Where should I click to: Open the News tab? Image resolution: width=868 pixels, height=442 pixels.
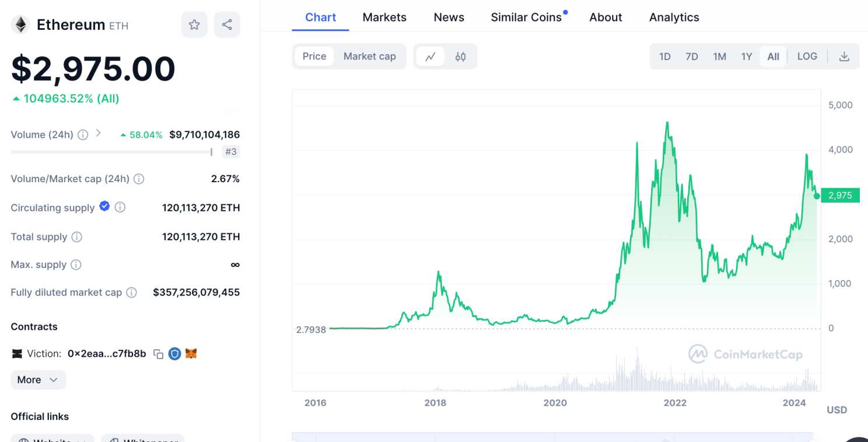point(449,18)
